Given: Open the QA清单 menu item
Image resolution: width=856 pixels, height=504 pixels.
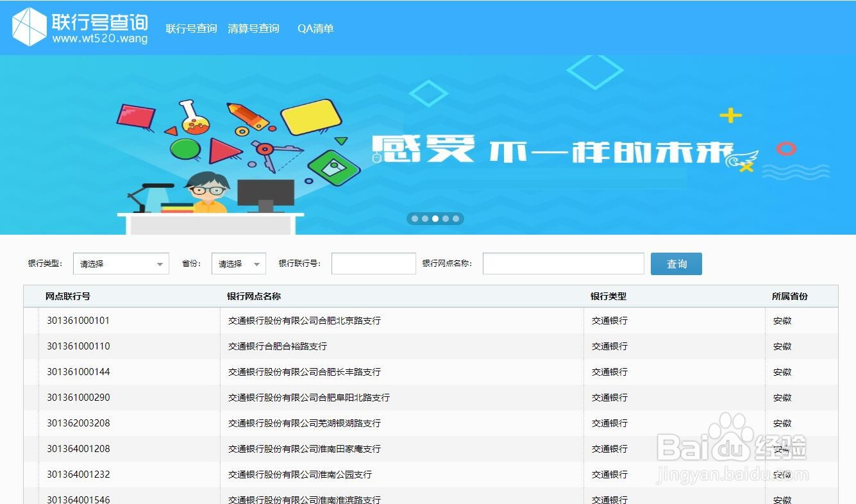Looking at the screenshot, I should 315,29.
